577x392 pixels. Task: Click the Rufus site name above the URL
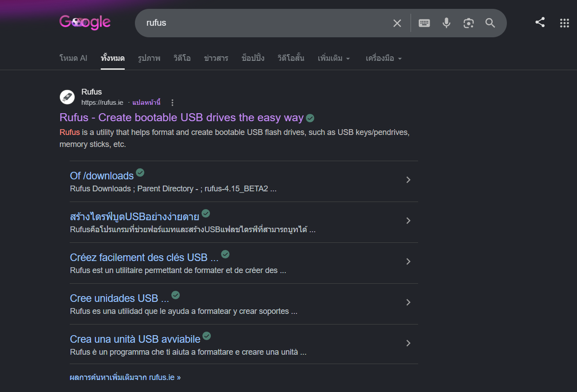pos(92,92)
